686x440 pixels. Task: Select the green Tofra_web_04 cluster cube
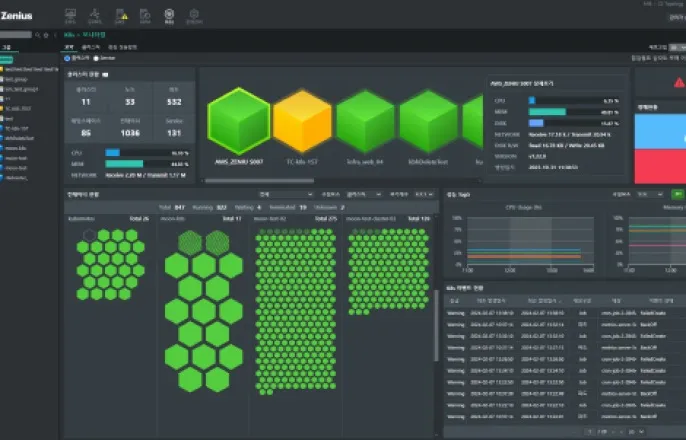pos(365,121)
